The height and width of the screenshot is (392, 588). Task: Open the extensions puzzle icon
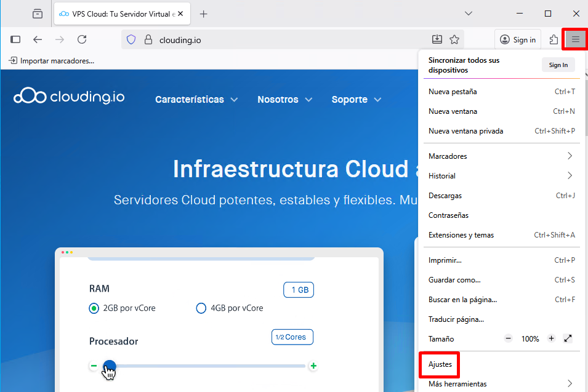click(x=554, y=39)
